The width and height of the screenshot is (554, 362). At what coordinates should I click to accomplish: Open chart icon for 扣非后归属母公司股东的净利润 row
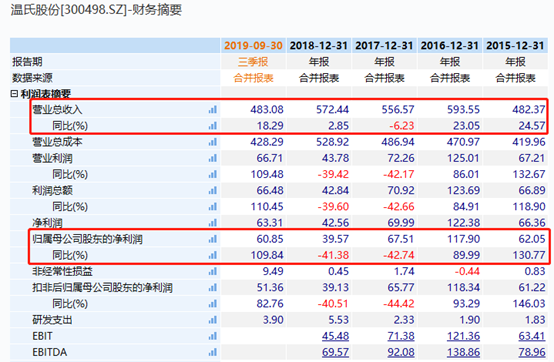pos(213,288)
